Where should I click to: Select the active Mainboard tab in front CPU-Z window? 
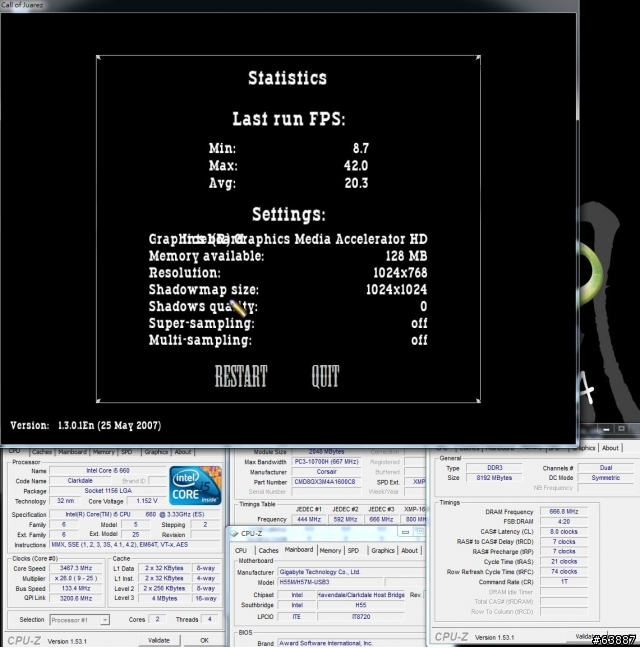[x=299, y=550]
